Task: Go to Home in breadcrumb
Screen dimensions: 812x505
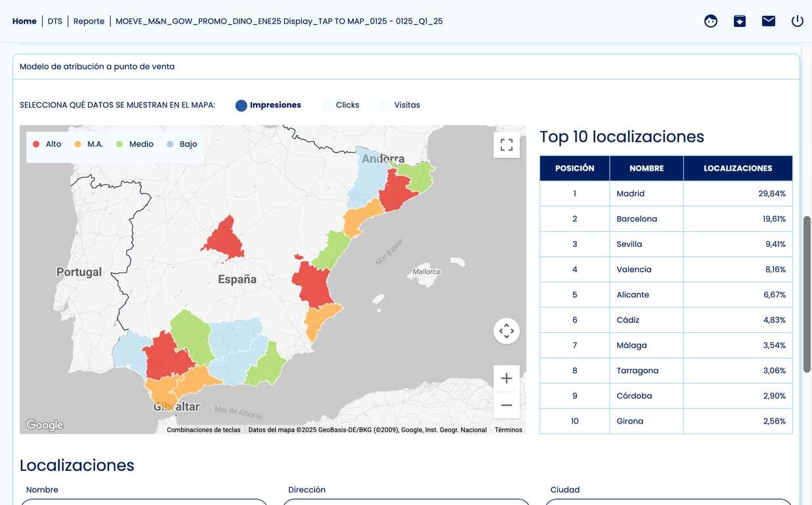Action: pos(24,21)
